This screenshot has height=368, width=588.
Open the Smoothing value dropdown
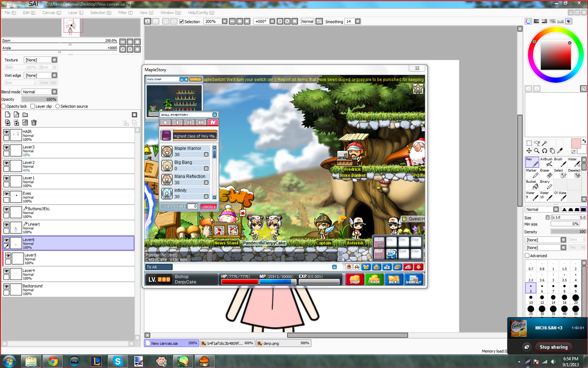click(x=358, y=21)
